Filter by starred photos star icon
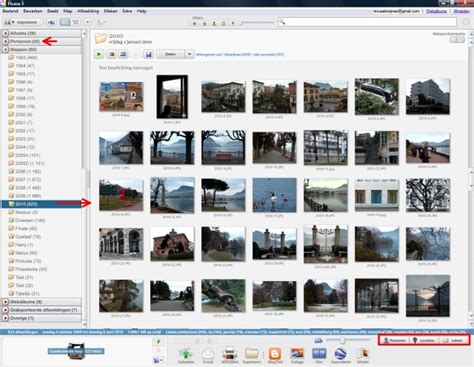This screenshot has height=367, width=474. [195, 23]
